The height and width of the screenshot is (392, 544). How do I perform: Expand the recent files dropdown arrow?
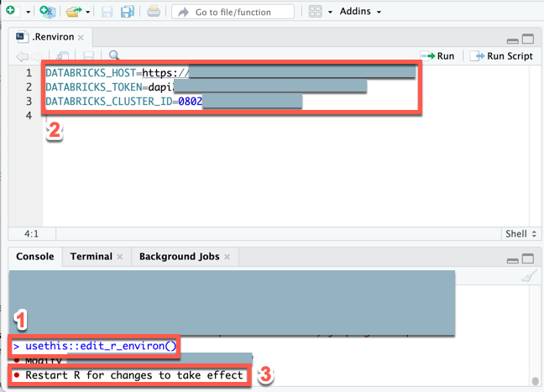[87, 12]
